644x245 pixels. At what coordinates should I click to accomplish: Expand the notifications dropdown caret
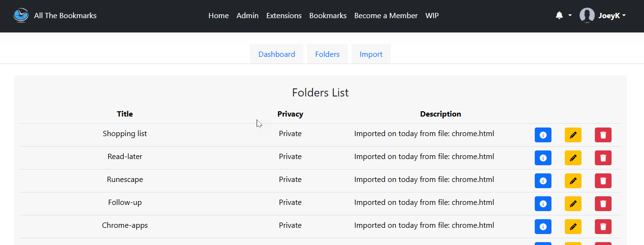pos(570,16)
